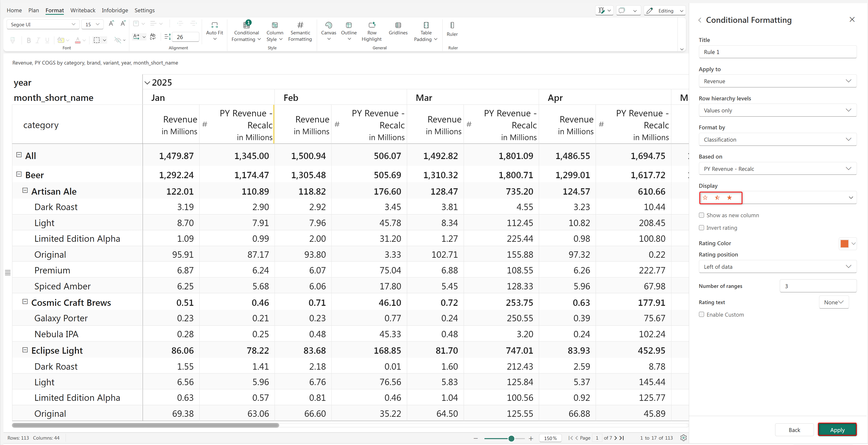Click the Auto Fit icon

[214, 26]
